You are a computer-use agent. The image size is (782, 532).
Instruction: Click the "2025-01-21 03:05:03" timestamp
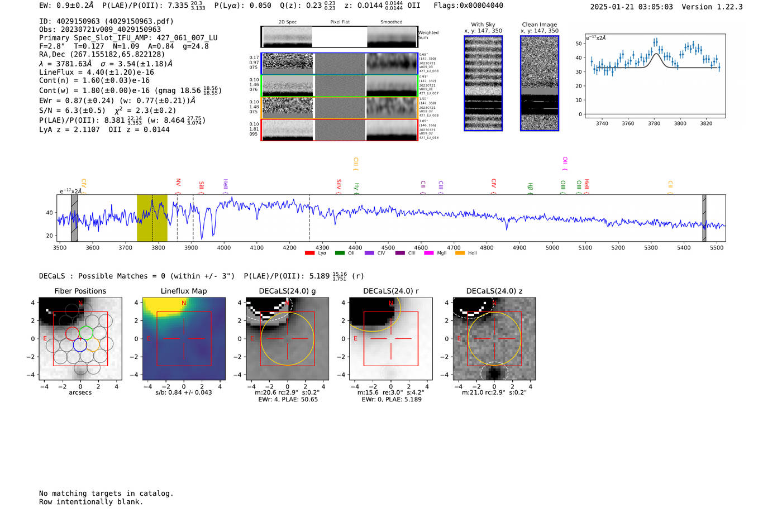pyautogui.click(x=632, y=7)
